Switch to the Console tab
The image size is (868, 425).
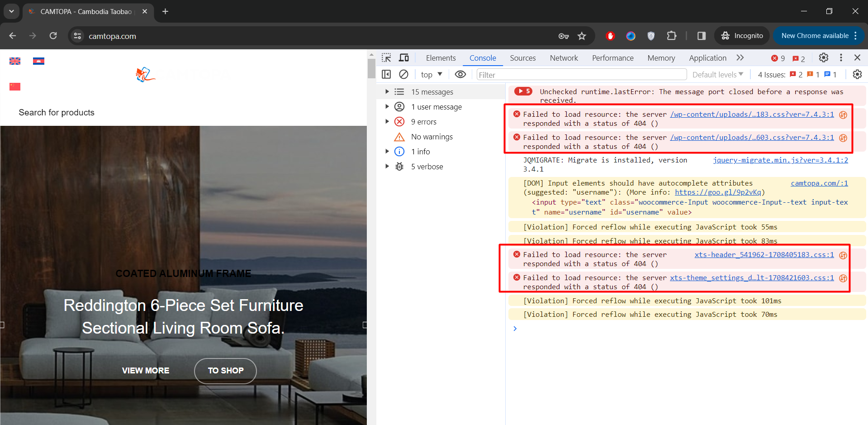(x=483, y=58)
